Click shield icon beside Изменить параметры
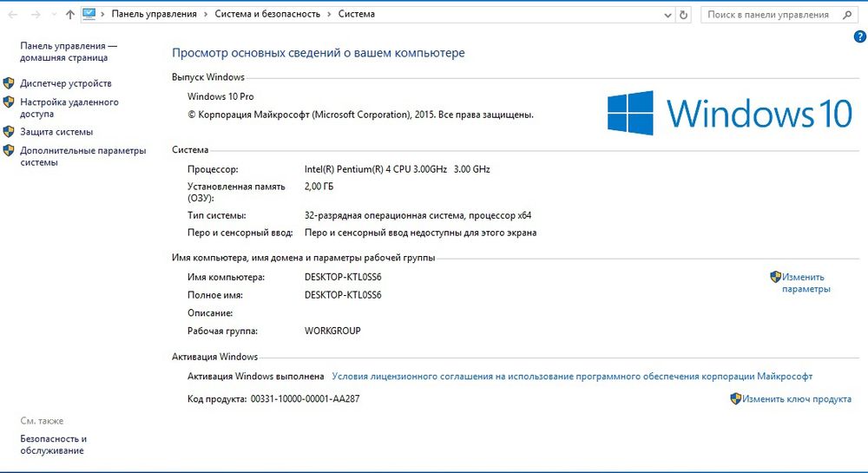The height and width of the screenshot is (473, 868). pyautogui.click(x=775, y=277)
